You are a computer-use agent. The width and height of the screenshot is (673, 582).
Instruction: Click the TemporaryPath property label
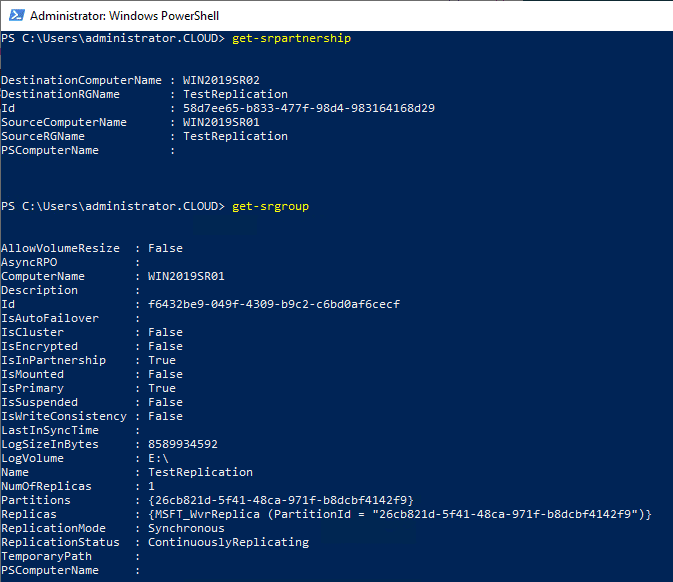pos(46,556)
